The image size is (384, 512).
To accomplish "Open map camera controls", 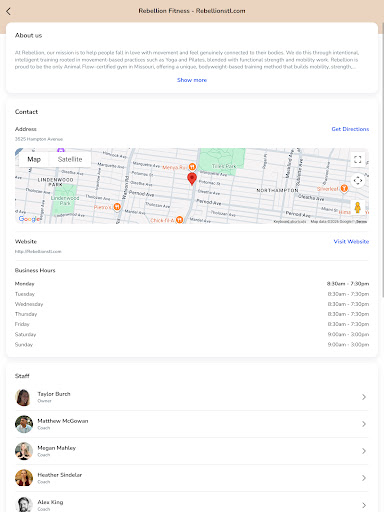I will [358, 180].
